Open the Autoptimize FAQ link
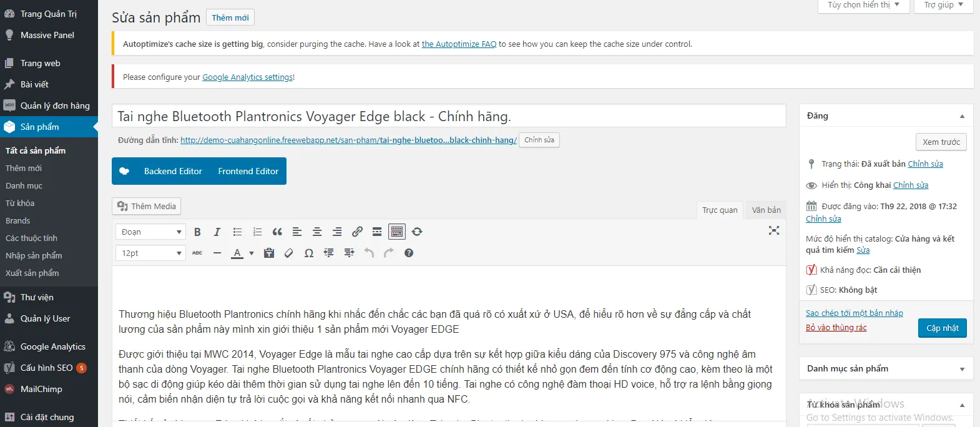The image size is (980, 427). pyautogui.click(x=459, y=44)
